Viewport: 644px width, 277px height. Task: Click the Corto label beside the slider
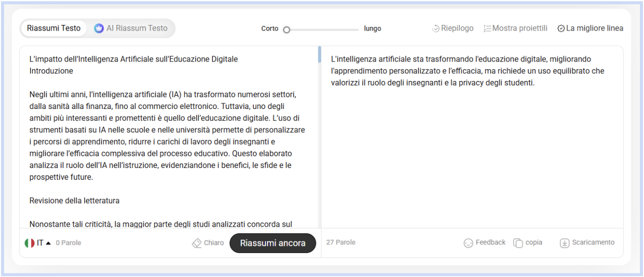(270, 29)
